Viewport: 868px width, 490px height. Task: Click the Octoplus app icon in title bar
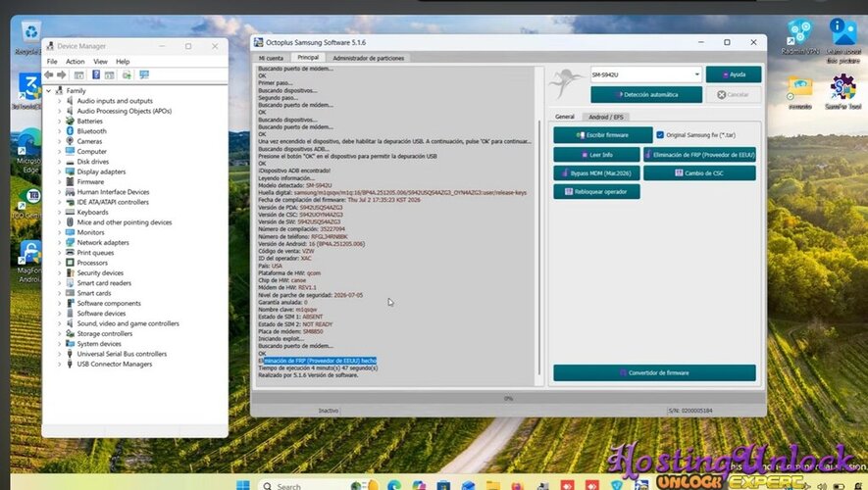click(258, 42)
